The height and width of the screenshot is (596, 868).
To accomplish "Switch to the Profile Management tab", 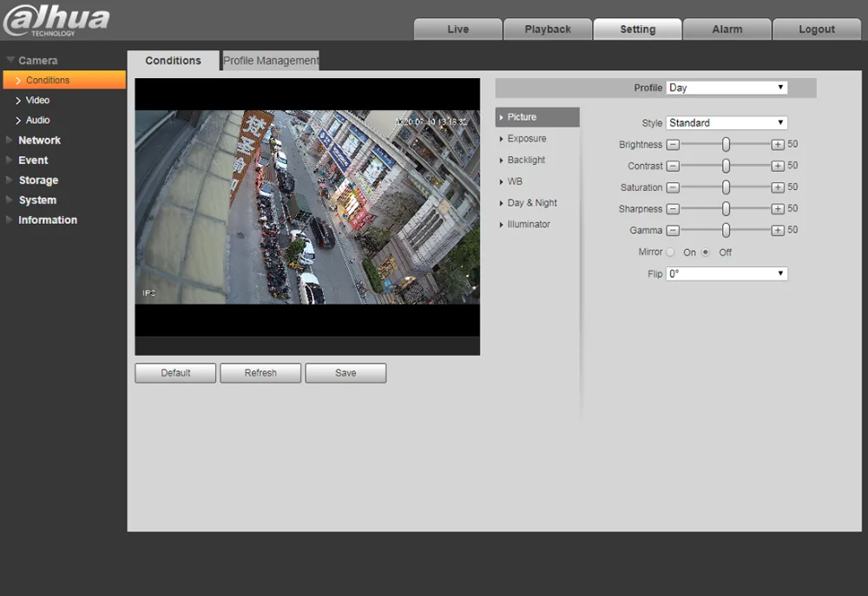I will pos(271,61).
